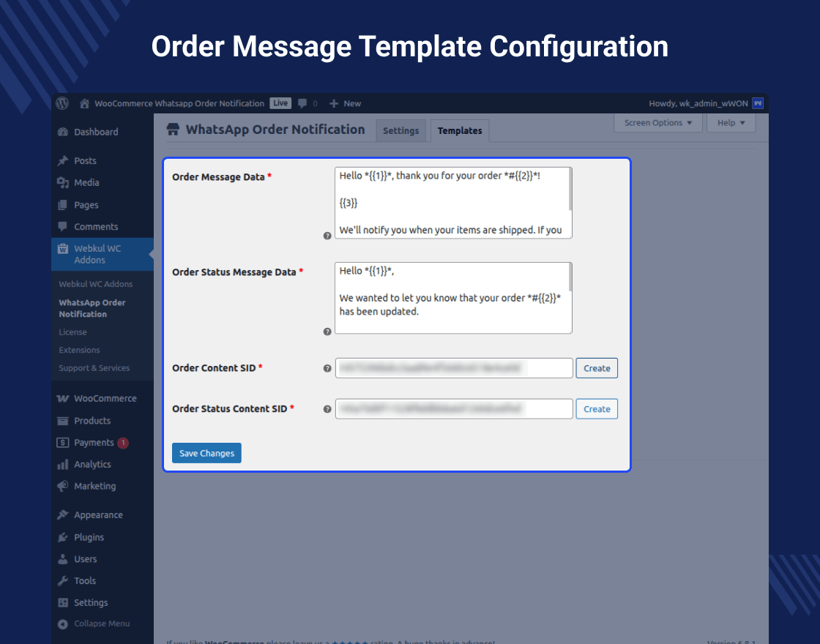The image size is (820, 644).
Task: Click the plus New icon in admin bar
Action: [x=334, y=103]
